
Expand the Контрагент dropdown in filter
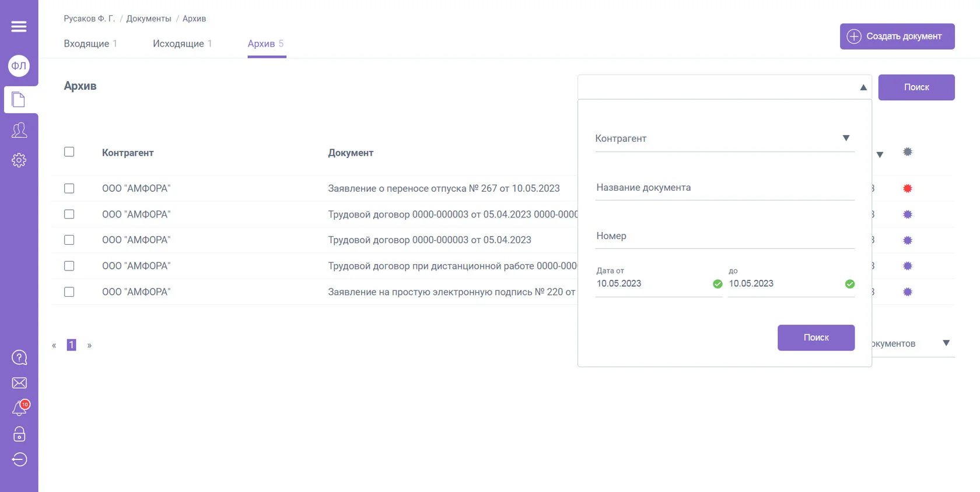click(845, 138)
